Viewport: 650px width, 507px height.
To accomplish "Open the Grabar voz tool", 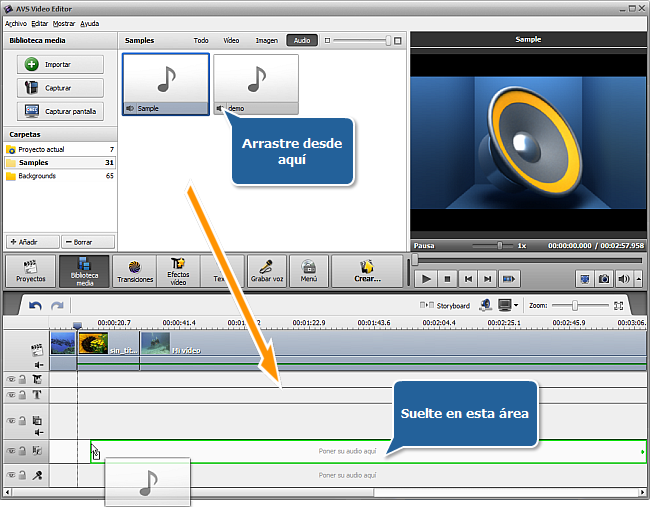I will [267, 272].
